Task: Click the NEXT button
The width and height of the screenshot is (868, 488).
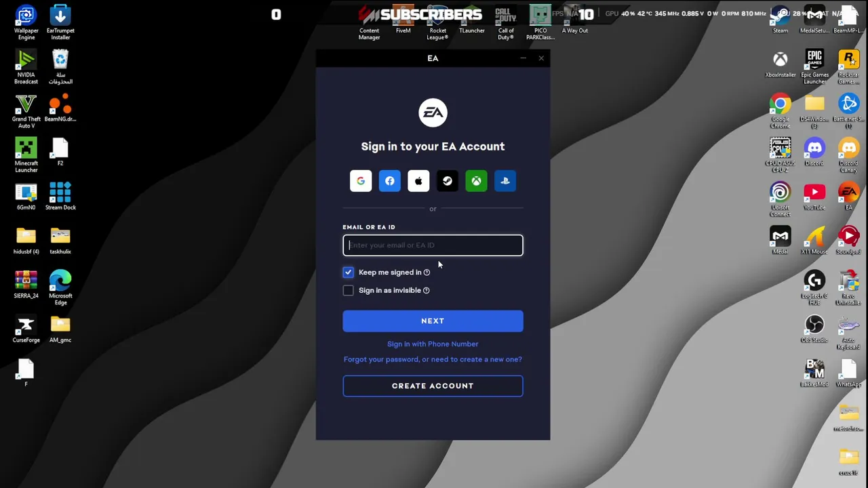Action: tap(433, 321)
